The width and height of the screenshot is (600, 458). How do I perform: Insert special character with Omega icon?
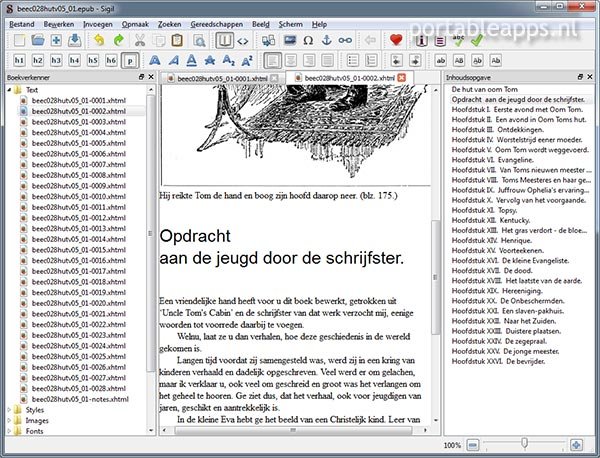pos(309,40)
